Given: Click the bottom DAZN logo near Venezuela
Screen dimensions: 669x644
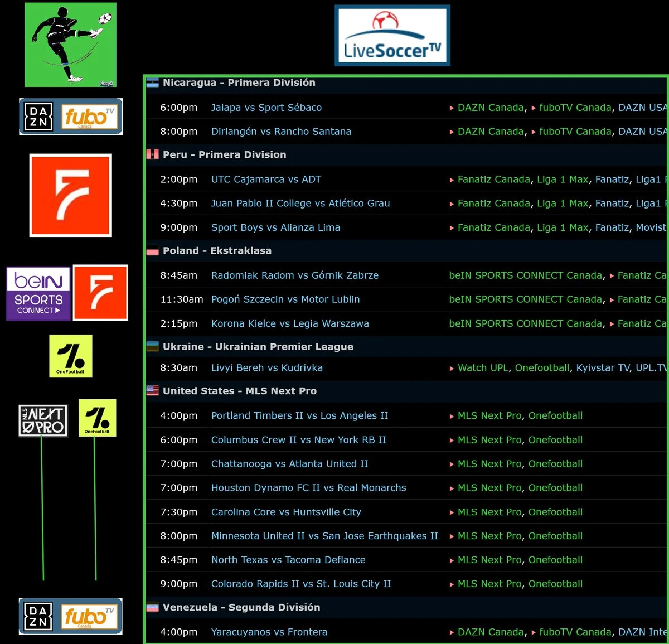Looking at the screenshot, I should pos(38,616).
